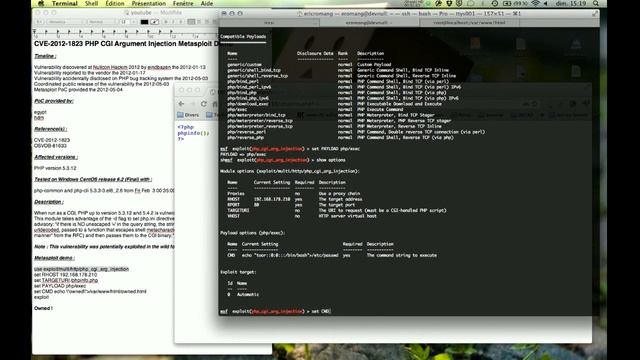
Task: Toggle underline formatting in TextEdit
Action: coord(181,22)
